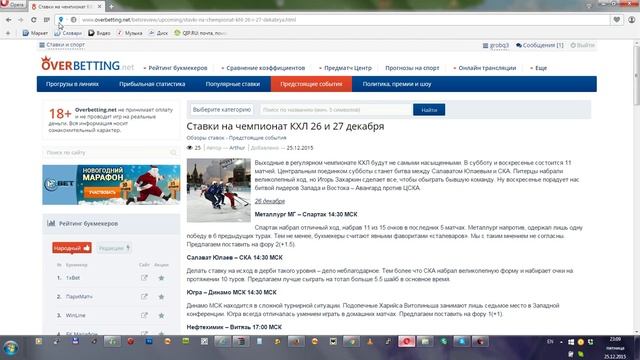Image resolution: width=640 pixels, height=360 pixels.
Task: Go back with the browser back arrow
Action: point(9,20)
